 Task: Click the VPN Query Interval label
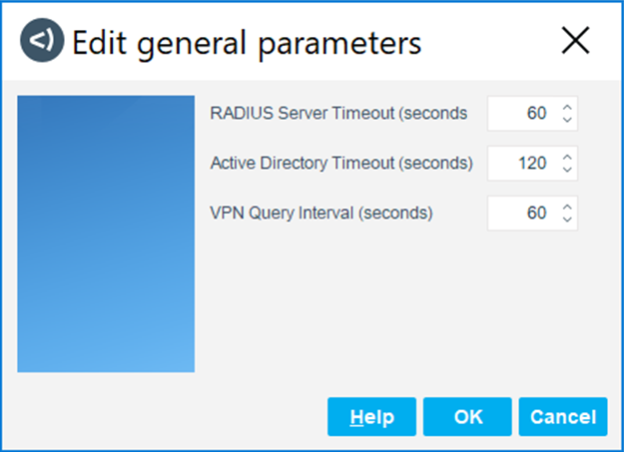click(320, 213)
